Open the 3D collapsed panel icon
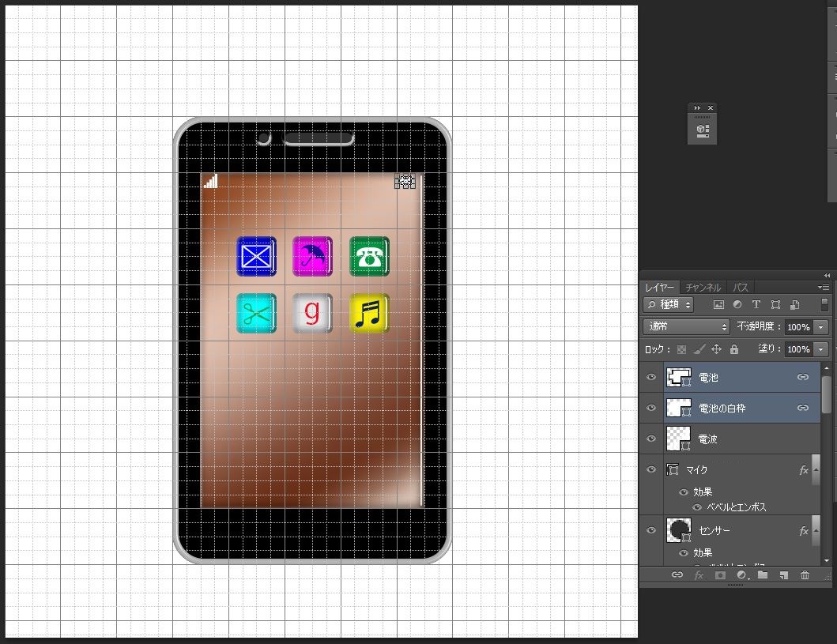 click(x=703, y=129)
